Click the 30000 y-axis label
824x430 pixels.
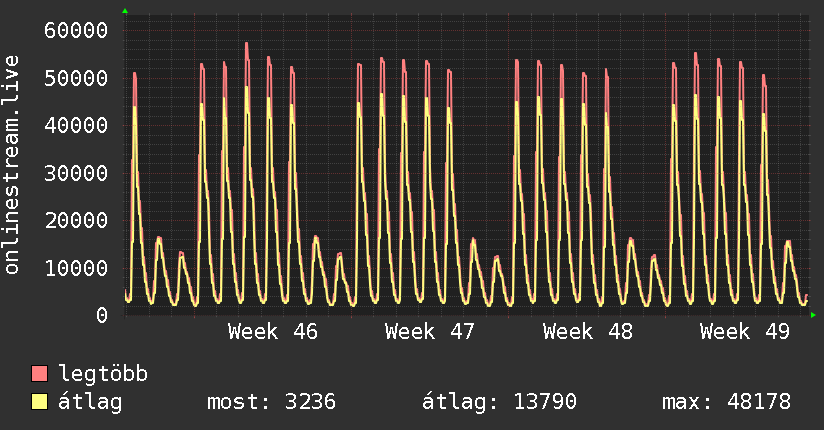point(76,173)
